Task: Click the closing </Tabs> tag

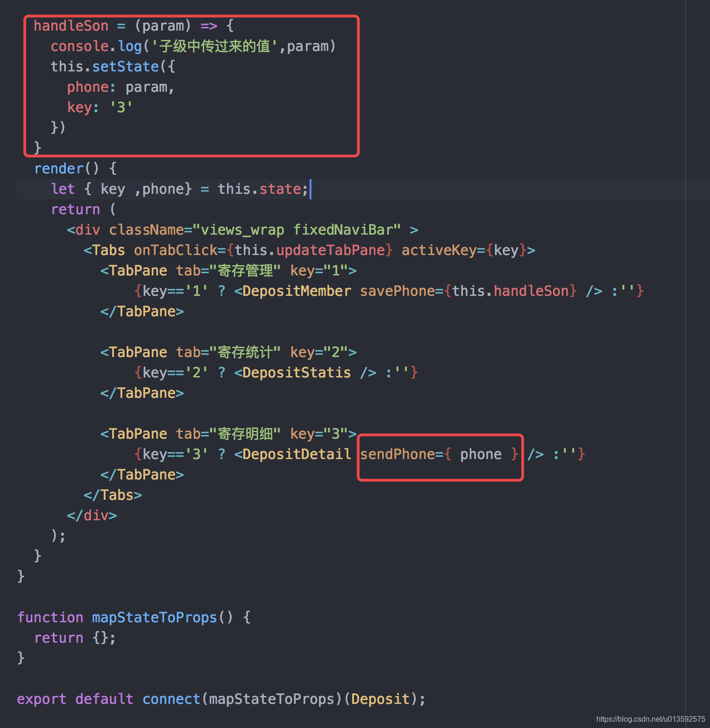Action: [x=113, y=495]
